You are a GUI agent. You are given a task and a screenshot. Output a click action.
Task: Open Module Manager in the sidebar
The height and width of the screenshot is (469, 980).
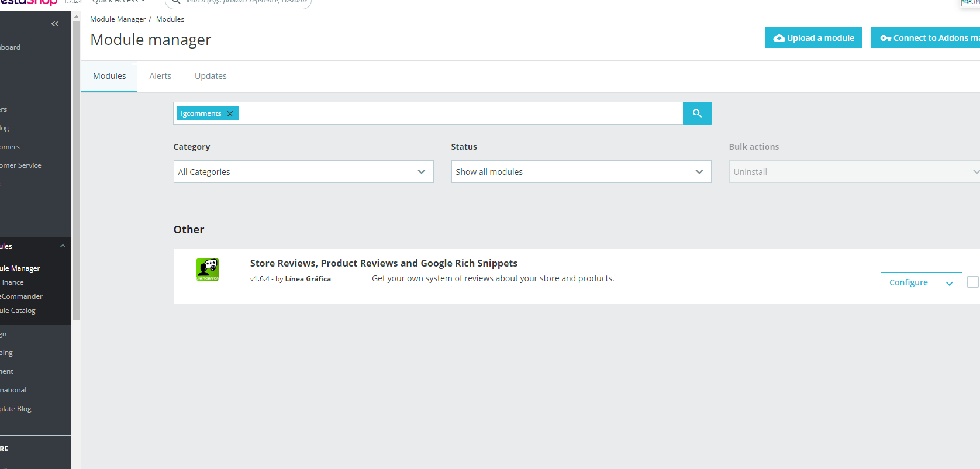[20, 268]
